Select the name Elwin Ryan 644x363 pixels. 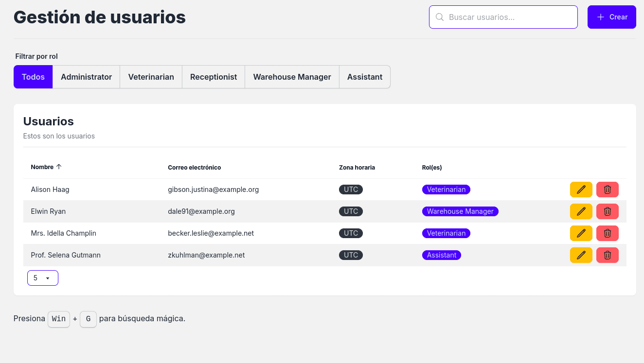[x=48, y=211]
